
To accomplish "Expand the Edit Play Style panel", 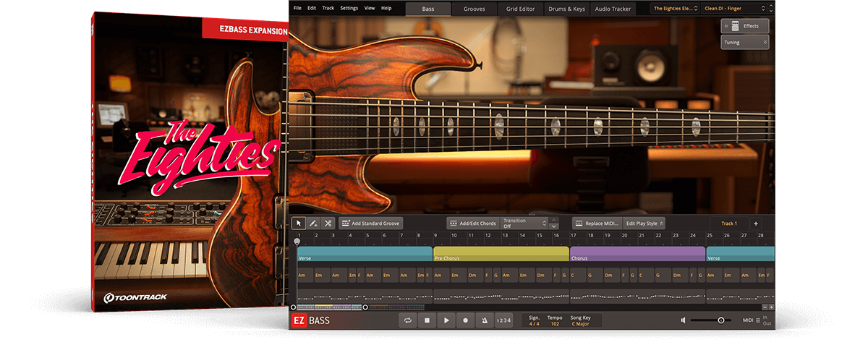I will point(644,224).
